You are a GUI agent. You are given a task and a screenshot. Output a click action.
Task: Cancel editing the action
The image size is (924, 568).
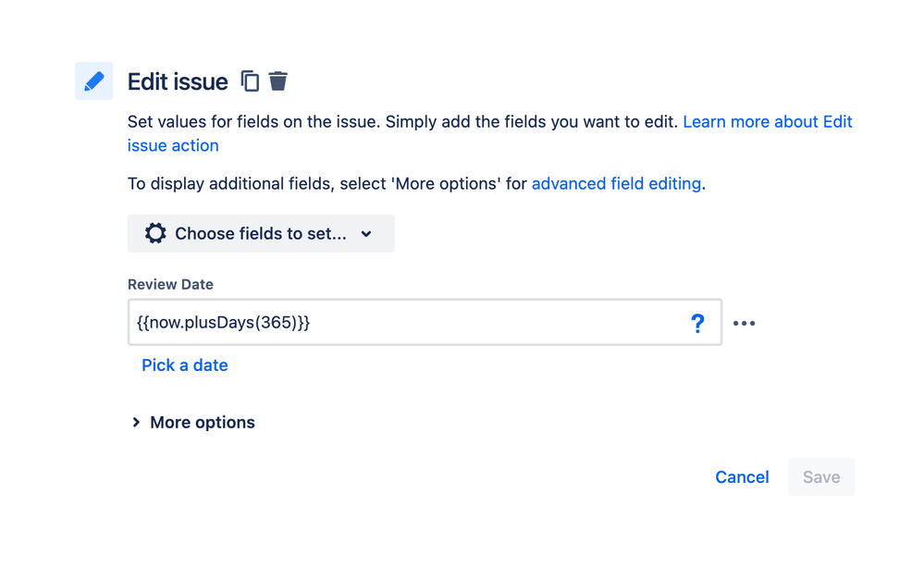[742, 476]
